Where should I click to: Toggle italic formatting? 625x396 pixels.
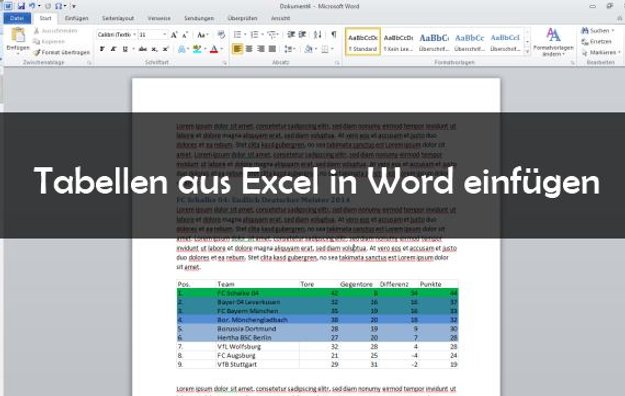click(113, 49)
